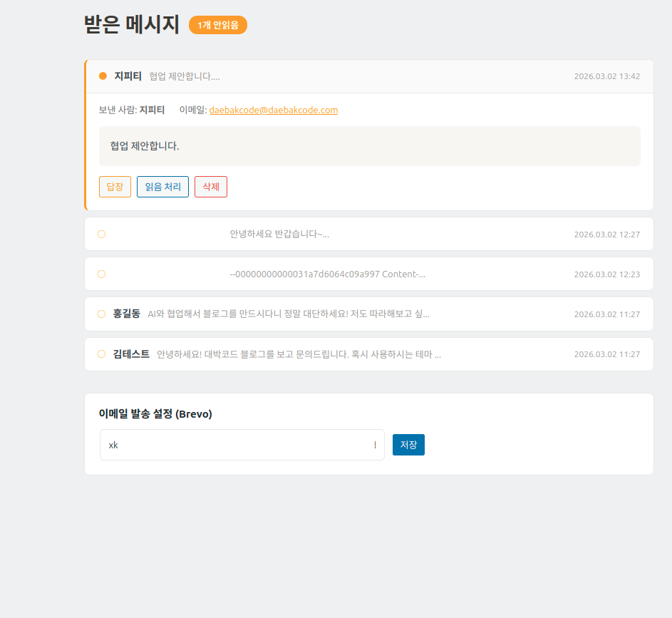Delete the 지피티 message with 삭제
Screen dimensions: 672x618
click(x=210, y=187)
